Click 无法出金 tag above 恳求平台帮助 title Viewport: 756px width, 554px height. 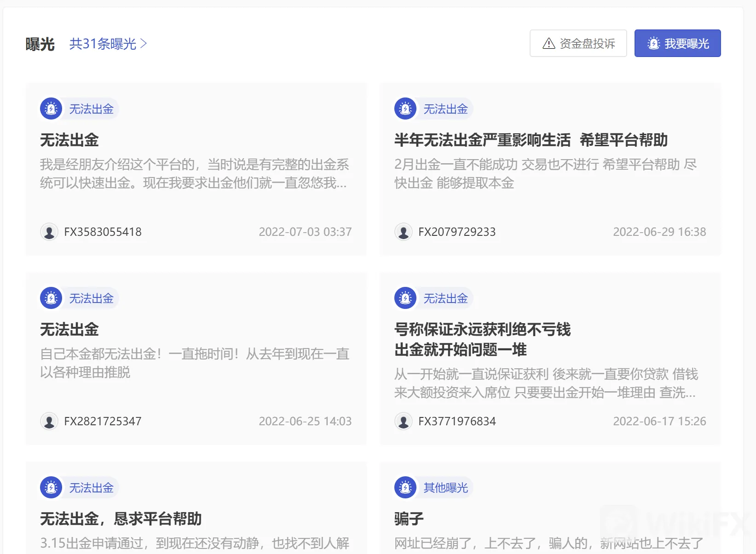point(91,488)
